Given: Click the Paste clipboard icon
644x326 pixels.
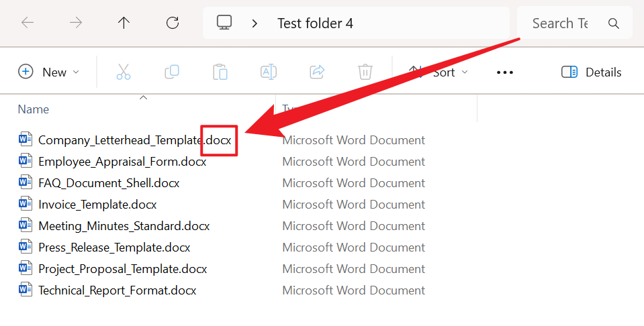Looking at the screenshot, I should [x=220, y=72].
